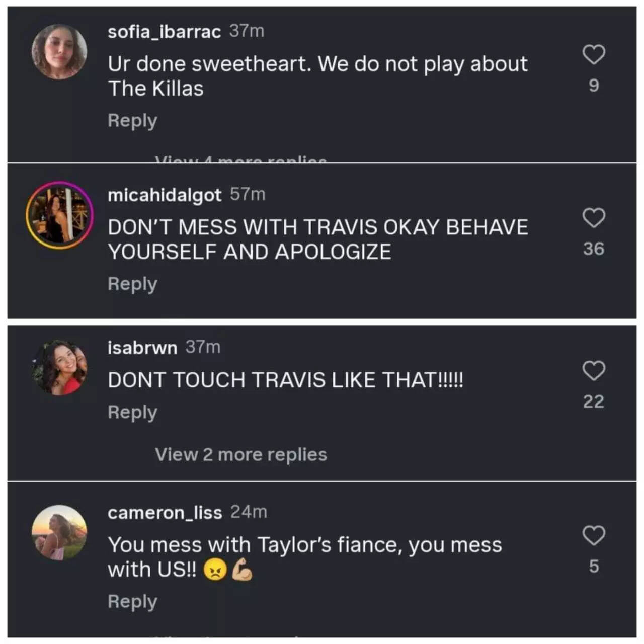
Task: Expand 'View 2 more replies' under isabrwn
Action: tap(241, 454)
